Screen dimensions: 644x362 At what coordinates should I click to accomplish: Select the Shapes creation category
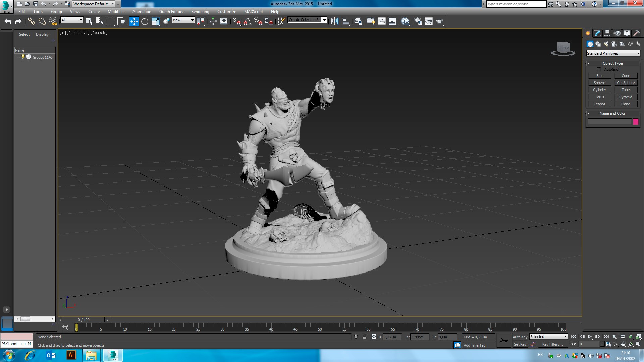598,44
